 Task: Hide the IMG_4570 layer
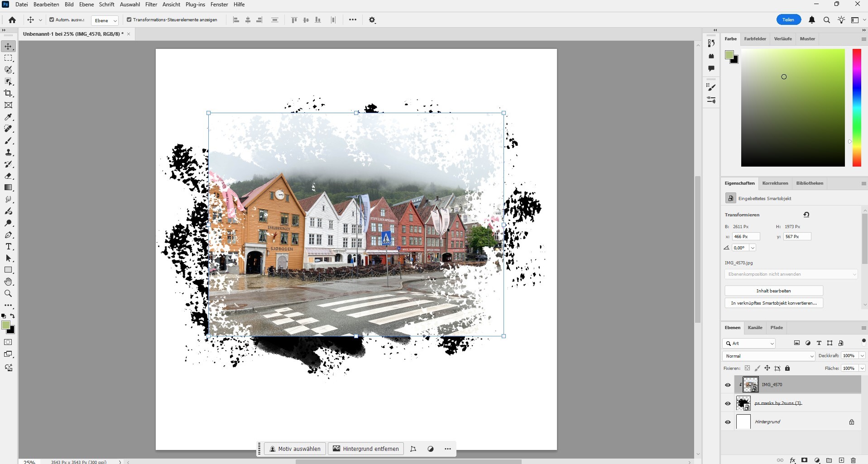[x=728, y=385]
